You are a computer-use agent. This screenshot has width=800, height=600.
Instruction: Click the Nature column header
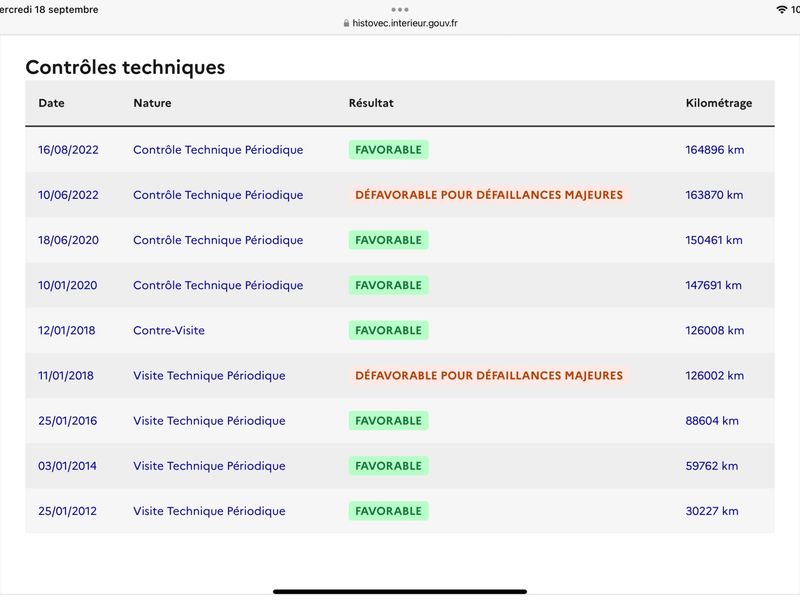click(x=152, y=103)
